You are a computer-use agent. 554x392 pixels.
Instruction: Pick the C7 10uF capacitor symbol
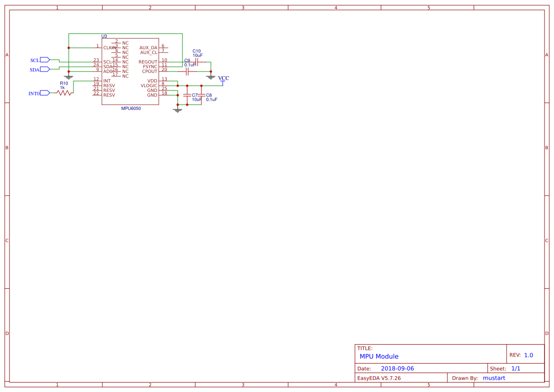click(x=187, y=95)
